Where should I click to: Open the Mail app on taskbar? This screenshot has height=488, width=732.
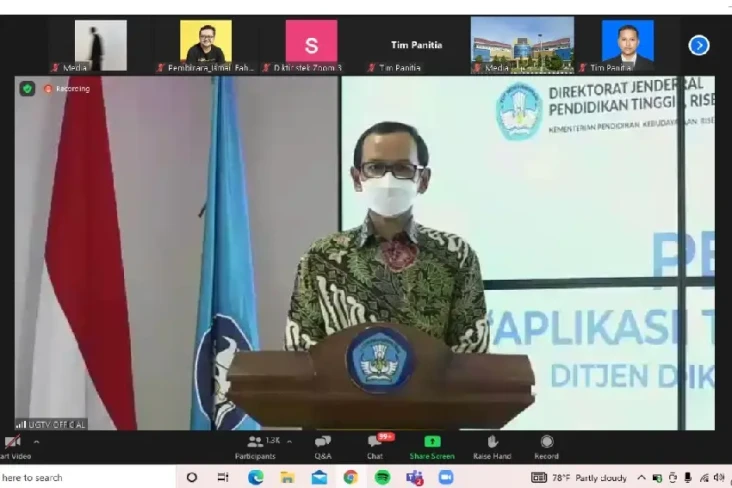pos(319,477)
